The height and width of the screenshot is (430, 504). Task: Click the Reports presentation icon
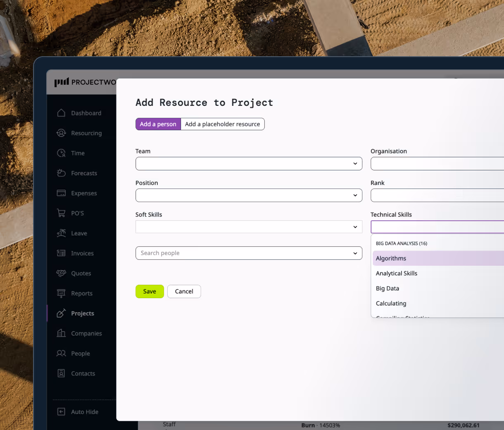[x=61, y=293]
